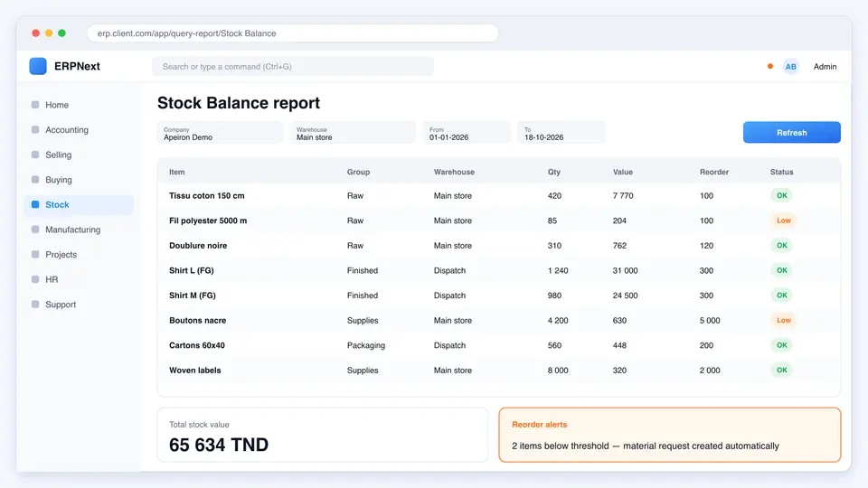
Task: Click the Support sidebar square icon
Action: (x=35, y=304)
